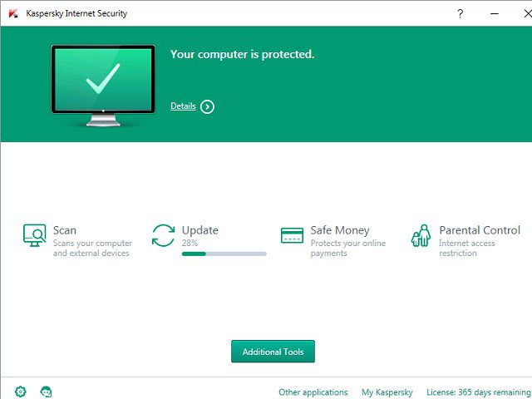
Task: Click 'Scans your computer and external devices' text
Action: [92, 248]
